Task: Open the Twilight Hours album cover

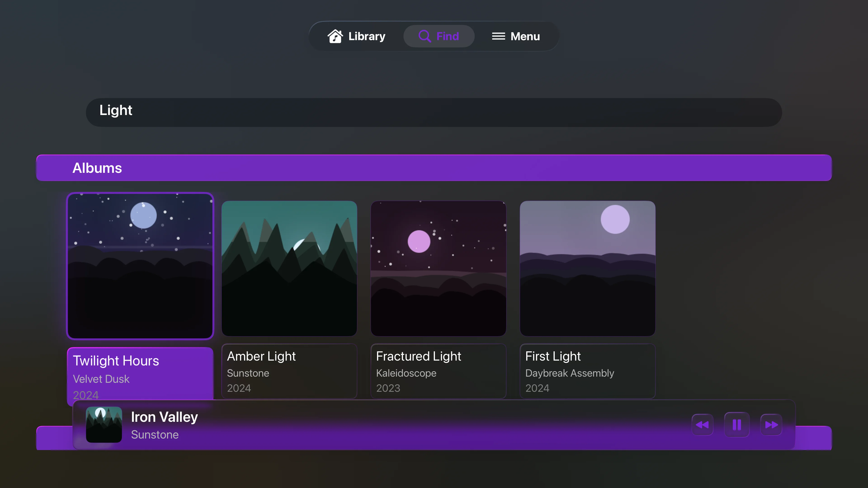Action: click(140, 266)
